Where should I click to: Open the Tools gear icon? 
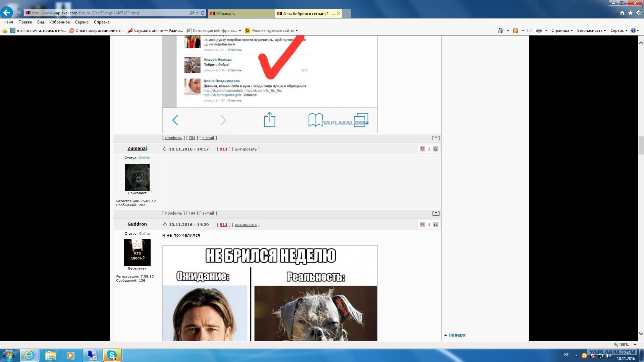tap(638, 13)
